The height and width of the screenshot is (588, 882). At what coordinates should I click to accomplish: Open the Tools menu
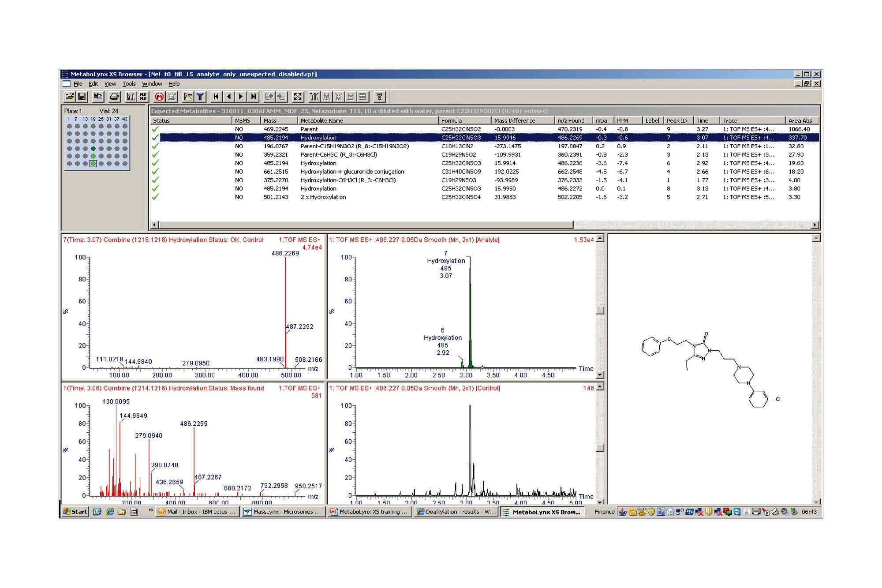[129, 84]
